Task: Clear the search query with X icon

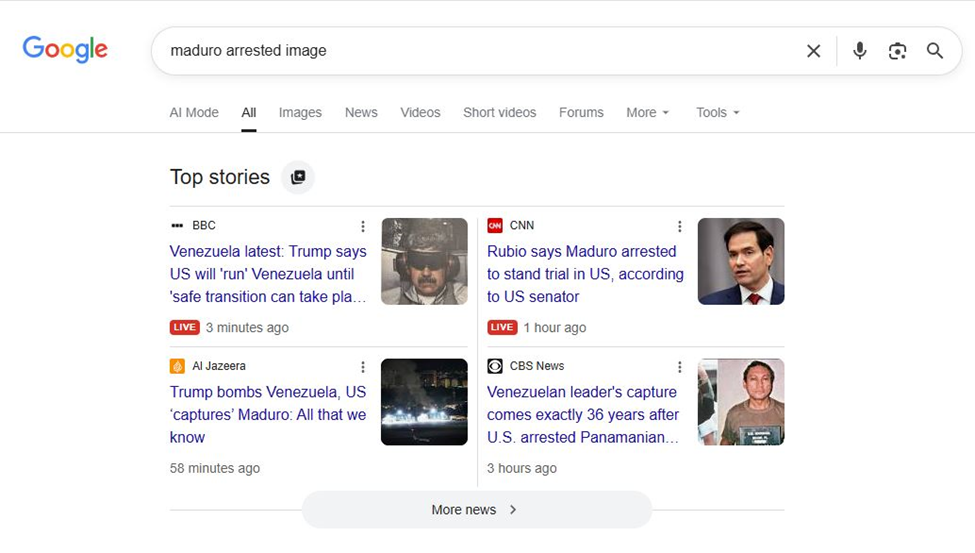Action: [x=813, y=51]
